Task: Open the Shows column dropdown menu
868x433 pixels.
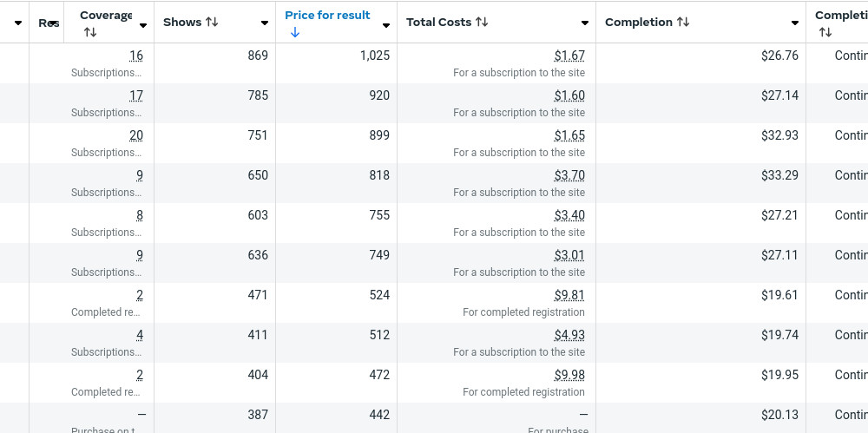Action: pos(265,23)
